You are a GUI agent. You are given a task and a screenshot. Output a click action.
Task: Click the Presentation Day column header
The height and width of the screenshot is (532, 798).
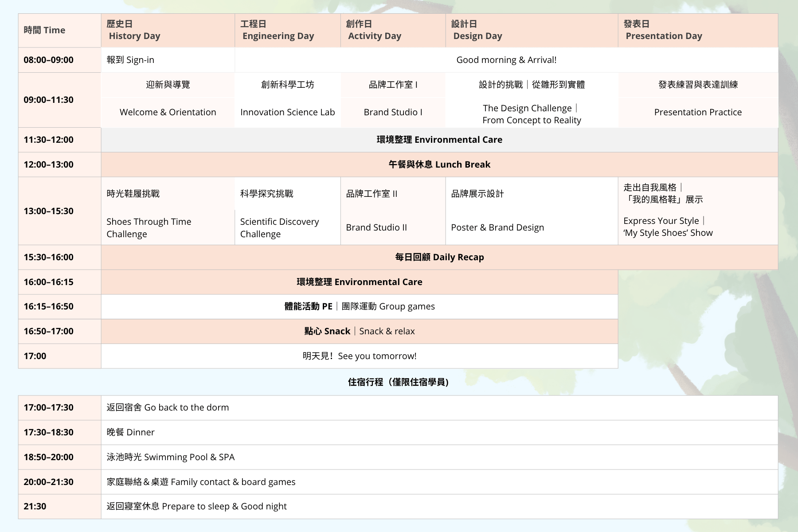click(x=697, y=30)
